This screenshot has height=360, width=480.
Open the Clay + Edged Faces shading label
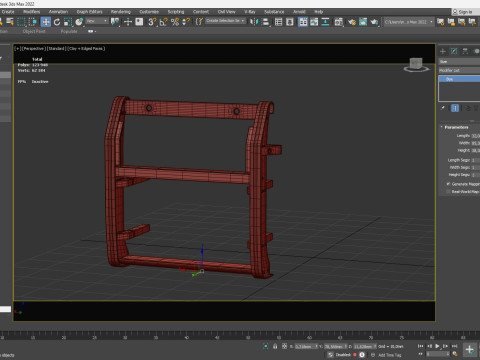[x=86, y=49]
